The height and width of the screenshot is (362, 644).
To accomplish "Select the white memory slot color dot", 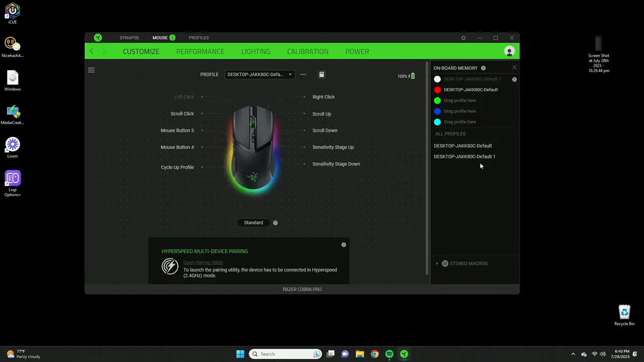I will (437, 79).
